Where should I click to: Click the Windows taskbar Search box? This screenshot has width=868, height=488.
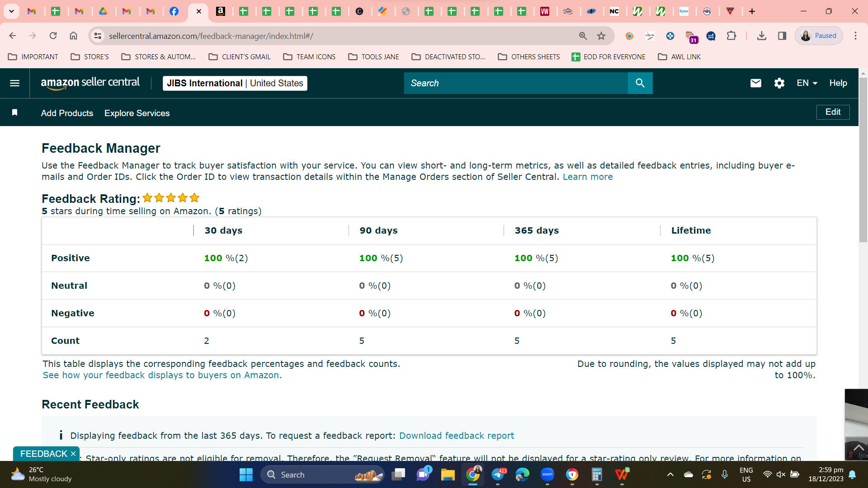point(322,474)
